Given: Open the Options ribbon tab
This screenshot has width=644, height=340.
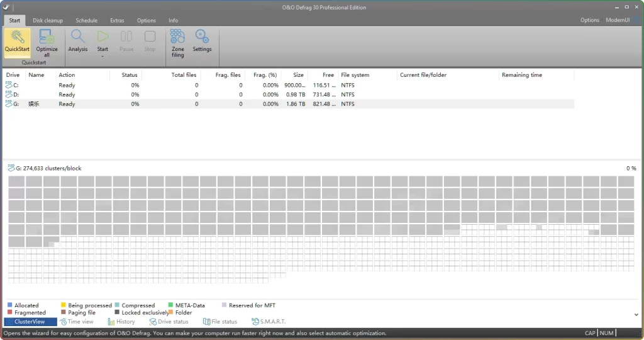Looking at the screenshot, I should point(146,20).
